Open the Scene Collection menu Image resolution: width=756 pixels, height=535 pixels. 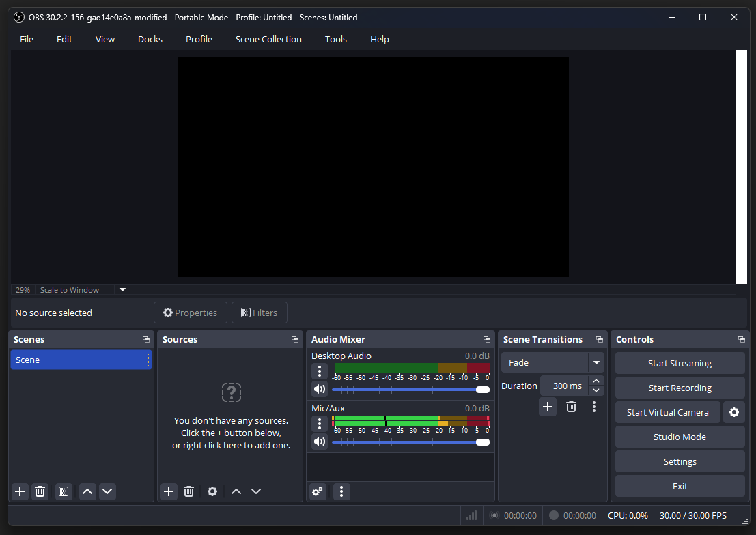[268, 39]
